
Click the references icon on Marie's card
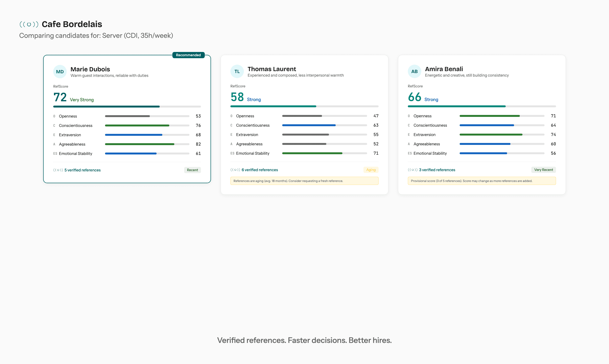pyautogui.click(x=58, y=170)
